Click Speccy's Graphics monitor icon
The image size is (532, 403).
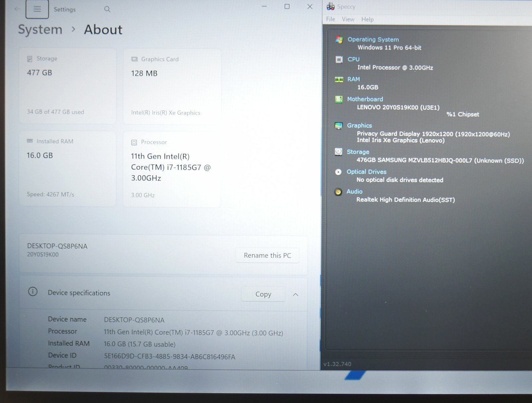pos(338,126)
